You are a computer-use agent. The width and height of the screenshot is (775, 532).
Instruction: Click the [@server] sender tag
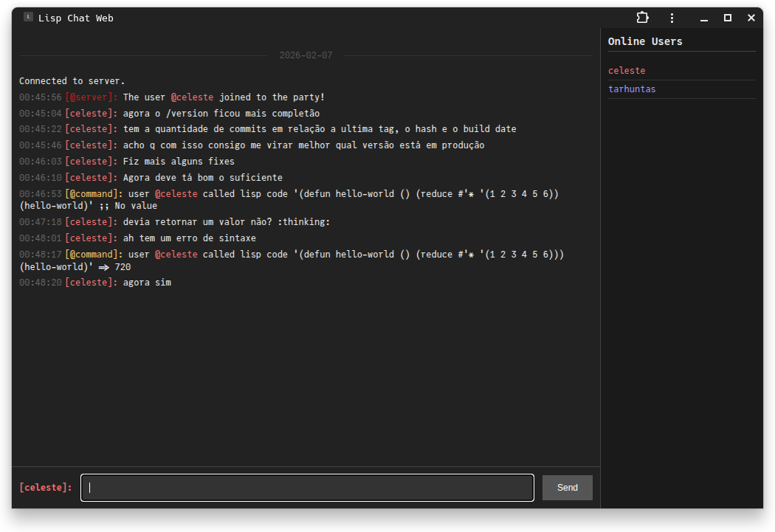tap(91, 97)
